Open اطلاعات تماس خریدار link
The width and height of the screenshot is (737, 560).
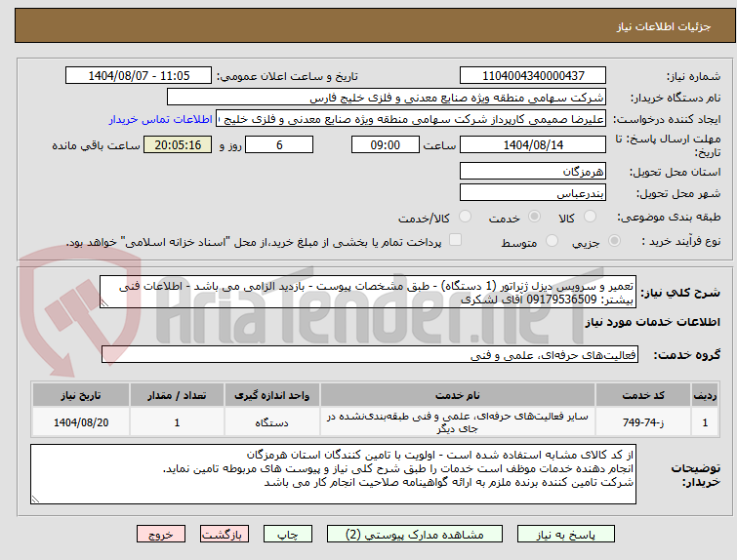161,119
